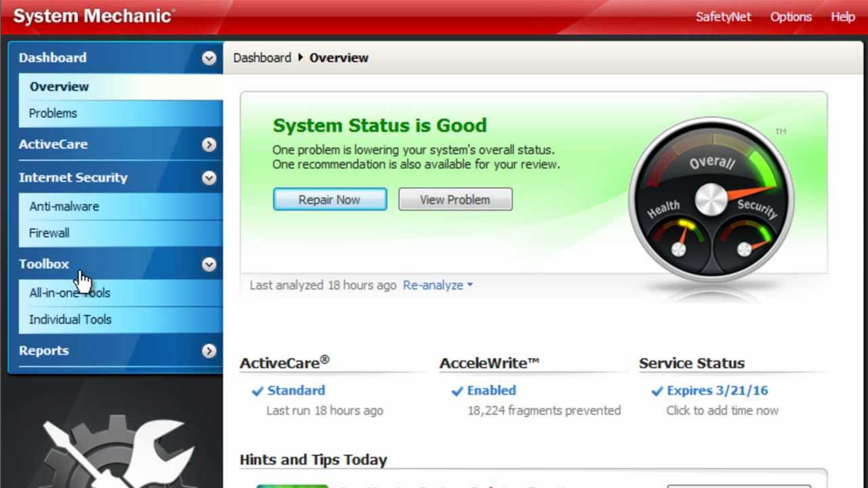The width and height of the screenshot is (868, 488).
Task: Collapse the Dashboard section chevron
Action: (x=209, y=58)
